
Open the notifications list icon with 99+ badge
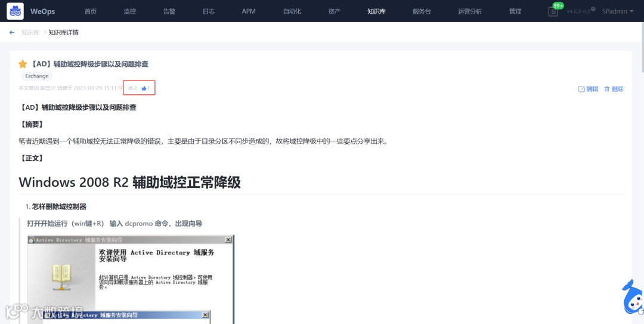553,11
